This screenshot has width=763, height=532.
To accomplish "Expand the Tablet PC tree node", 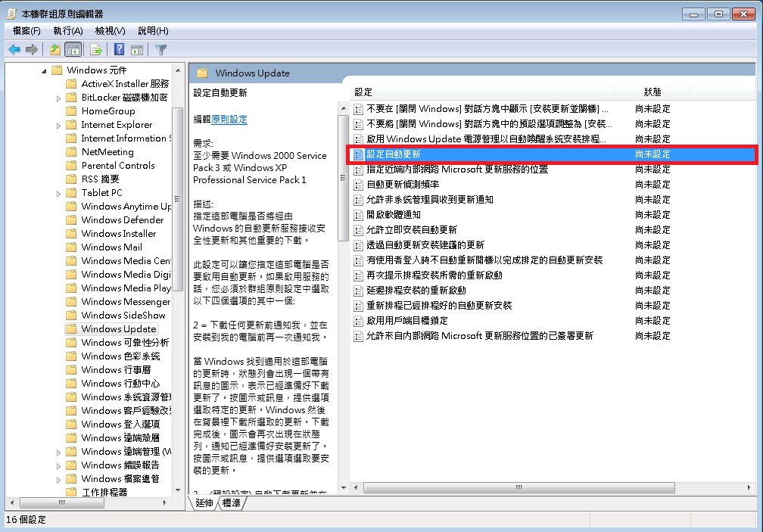I will [59, 193].
